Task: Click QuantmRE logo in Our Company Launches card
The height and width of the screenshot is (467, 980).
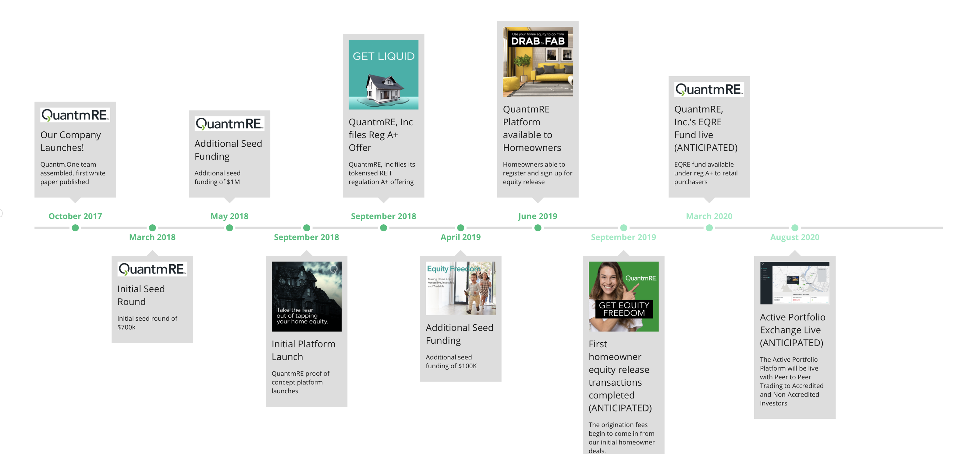Action: click(x=75, y=115)
